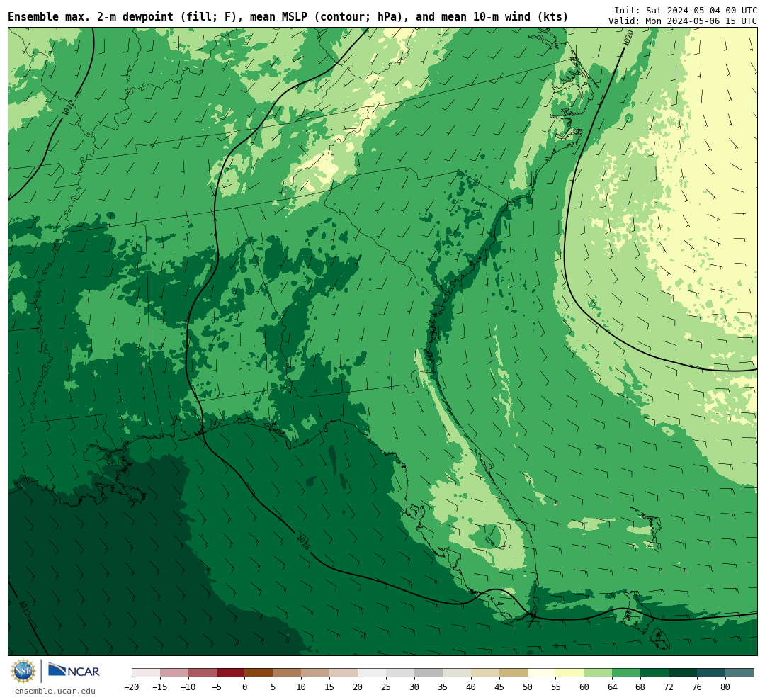Click the 1020 isobar contour label
The height and width of the screenshot is (700, 765).
pyautogui.click(x=628, y=38)
